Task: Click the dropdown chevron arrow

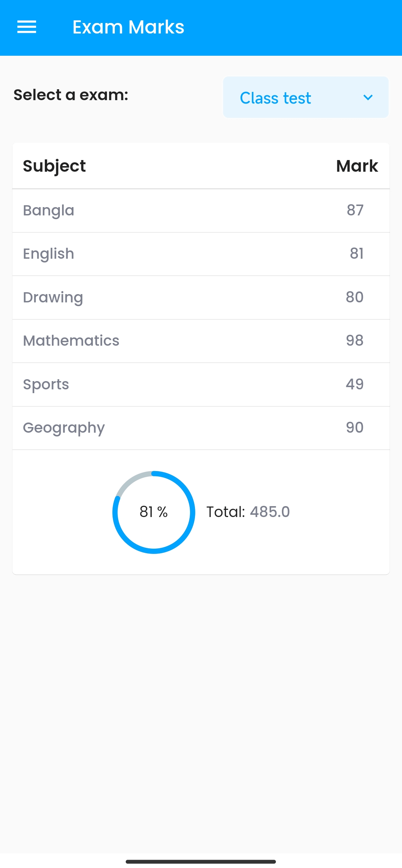Action: click(x=368, y=98)
